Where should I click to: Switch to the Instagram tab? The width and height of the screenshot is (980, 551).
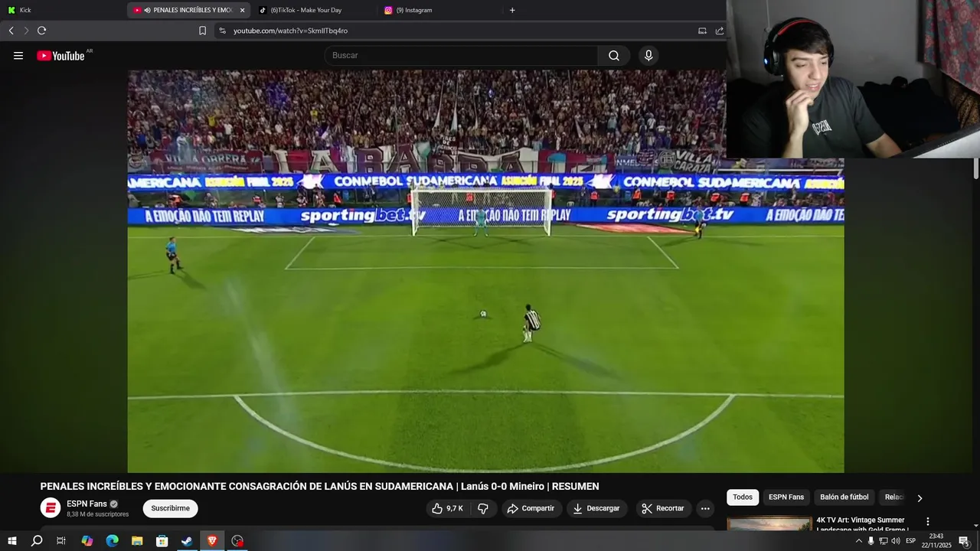[439, 10]
